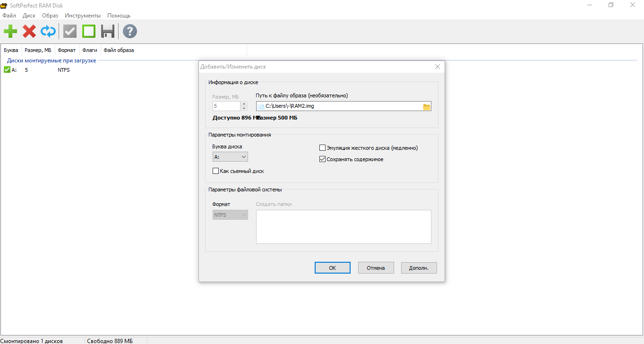Viewport: 644px width, 344px height.
Task: Click the Формат column header
Action: tap(67, 50)
